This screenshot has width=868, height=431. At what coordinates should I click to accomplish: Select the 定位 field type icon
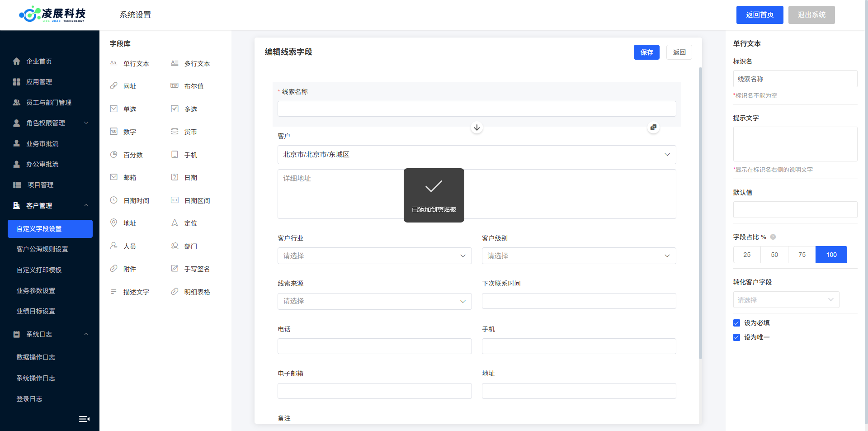(x=175, y=223)
